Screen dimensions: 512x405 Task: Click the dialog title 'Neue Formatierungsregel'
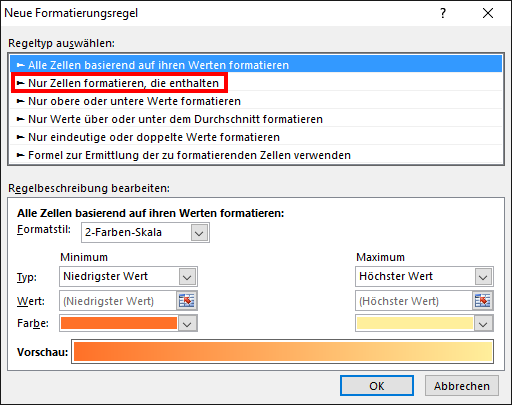71,13
